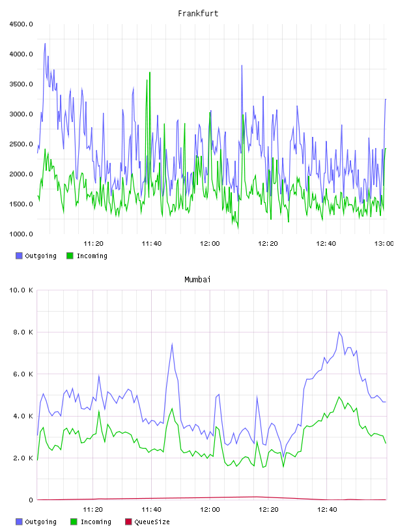Click the 12:00 time label under Mumbai chart
The height and width of the screenshot is (532, 396).
point(210,510)
